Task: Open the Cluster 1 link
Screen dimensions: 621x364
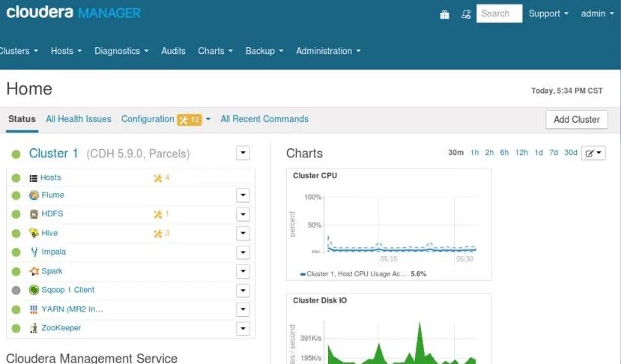Action: pyautogui.click(x=53, y=154)
